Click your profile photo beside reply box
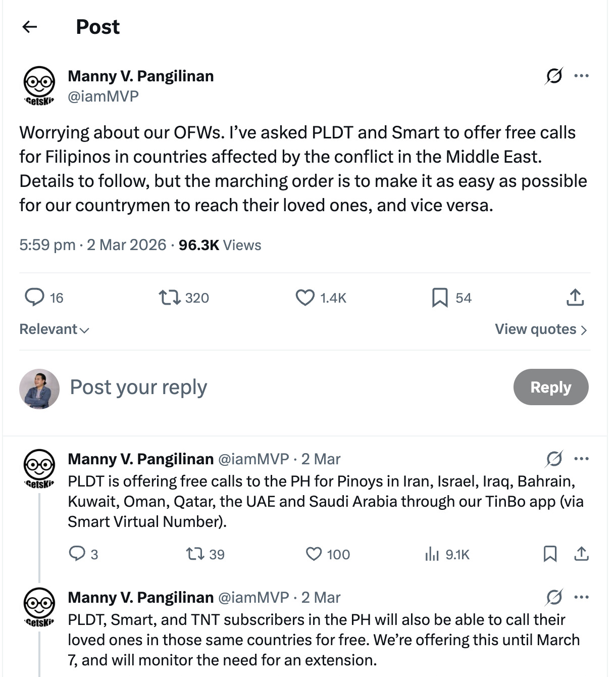 (39, 389)
